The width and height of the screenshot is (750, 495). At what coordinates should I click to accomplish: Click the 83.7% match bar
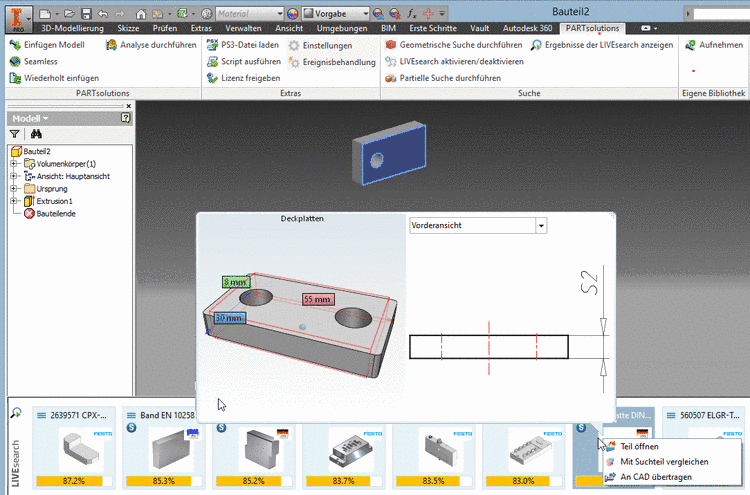click(343, 481)
